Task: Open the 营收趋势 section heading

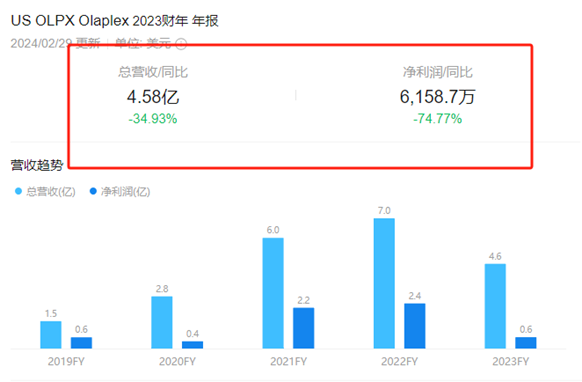Action: pos(37,165)
